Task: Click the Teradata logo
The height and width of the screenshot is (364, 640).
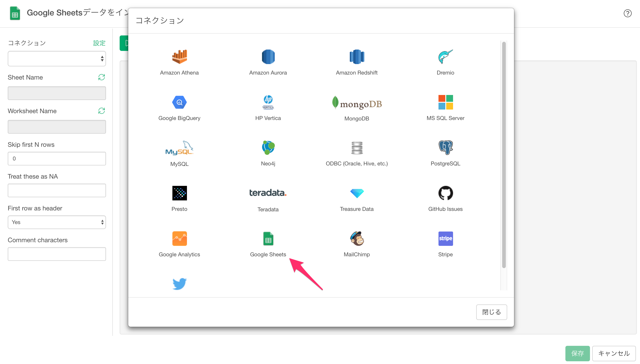Action: [268, 193]
